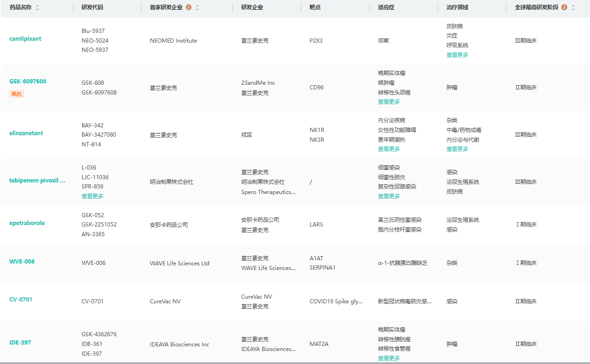Select Spero Therapeutics company text
Screen dimensions: 590x364
point(268,192)
